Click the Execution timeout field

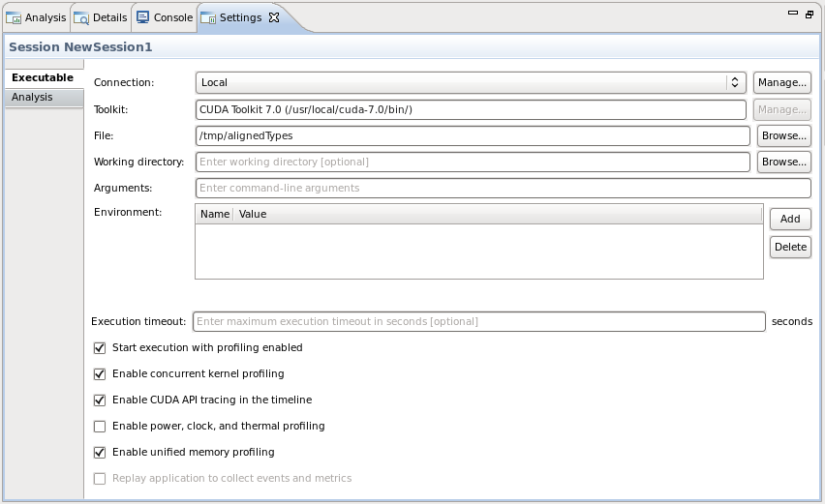478,321
